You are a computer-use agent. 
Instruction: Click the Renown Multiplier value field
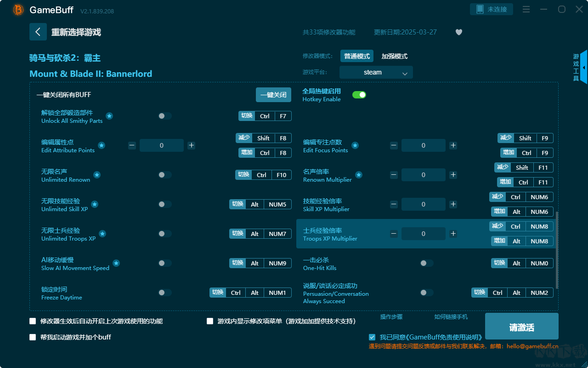point(424,175)
